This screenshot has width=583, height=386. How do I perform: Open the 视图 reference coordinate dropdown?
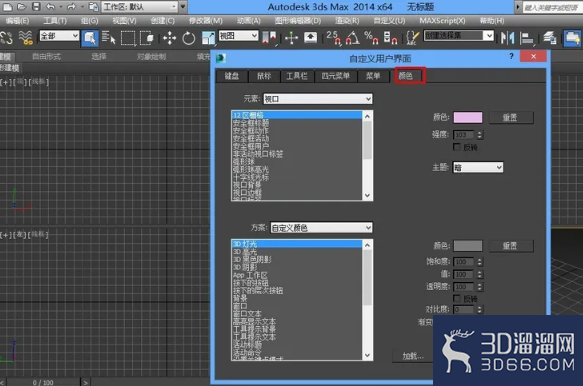[239, 36]
